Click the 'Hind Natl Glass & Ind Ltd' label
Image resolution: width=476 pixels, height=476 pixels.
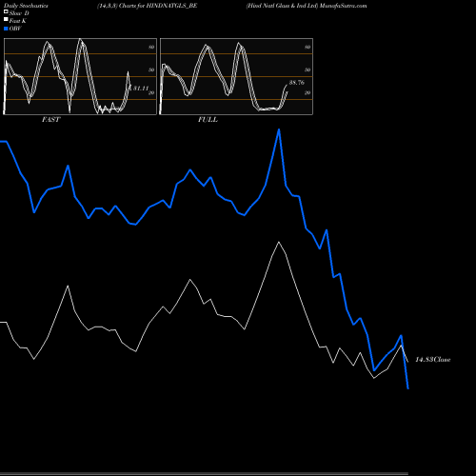(x=282, y=6)
